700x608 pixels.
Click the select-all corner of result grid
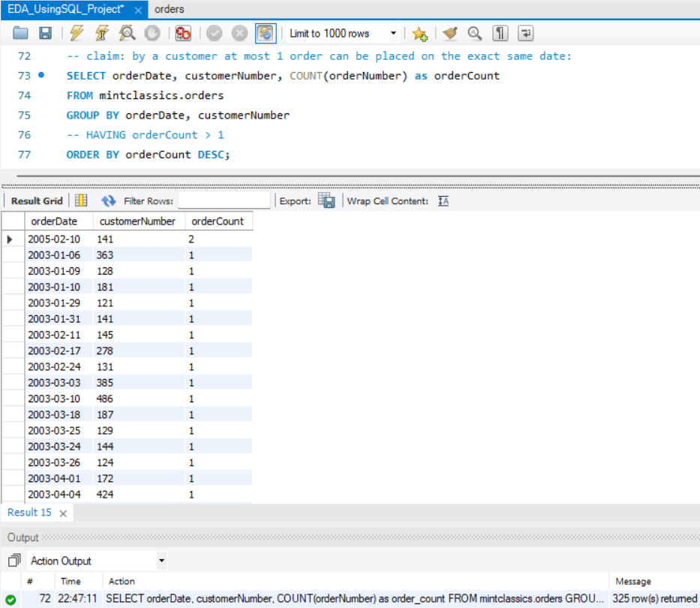[x=13, y=221]
